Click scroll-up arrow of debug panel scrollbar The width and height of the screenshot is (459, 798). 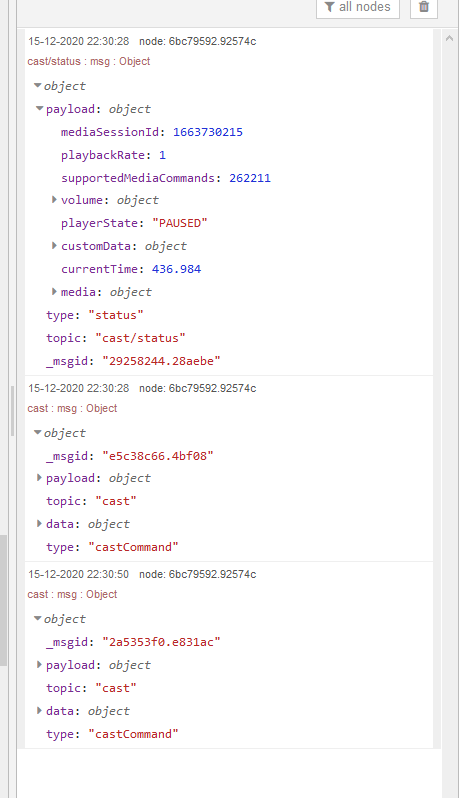tap(449, 38)
